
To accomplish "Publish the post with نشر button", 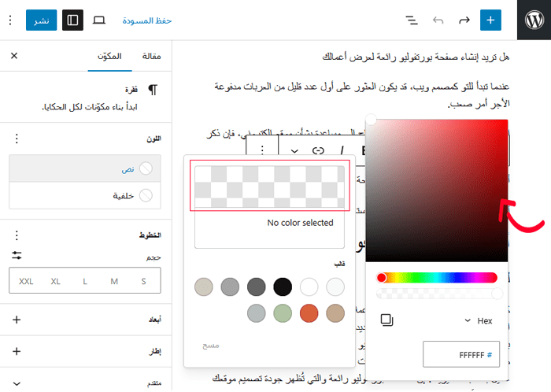I will coord(41,20).
